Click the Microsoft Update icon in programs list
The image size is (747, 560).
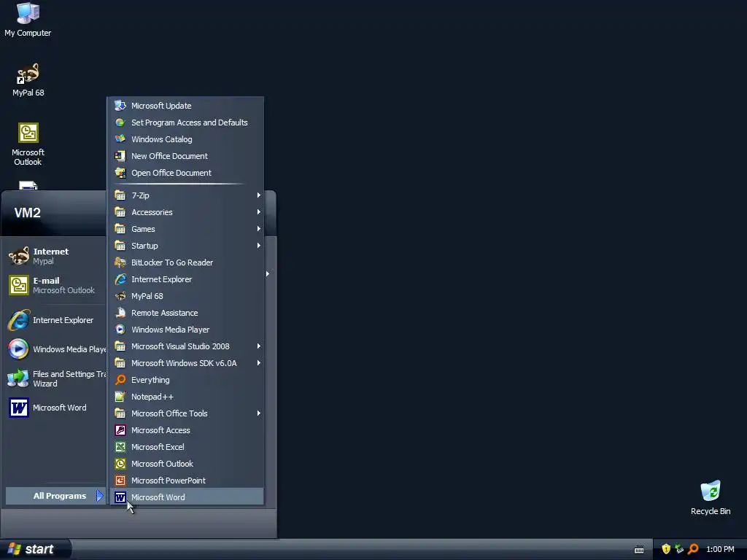coord(120,106)
